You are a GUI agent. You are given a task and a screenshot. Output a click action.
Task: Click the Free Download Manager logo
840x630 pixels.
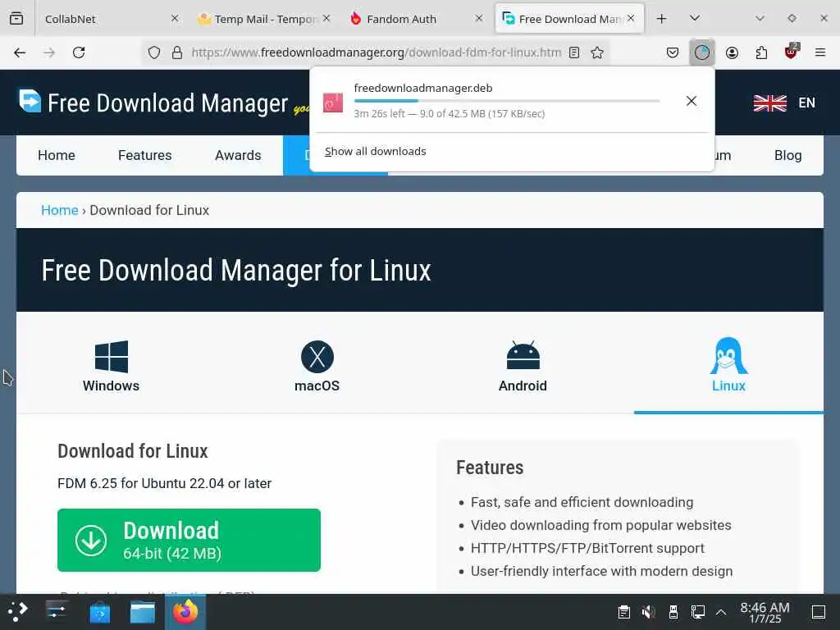[x=153, y=103]
